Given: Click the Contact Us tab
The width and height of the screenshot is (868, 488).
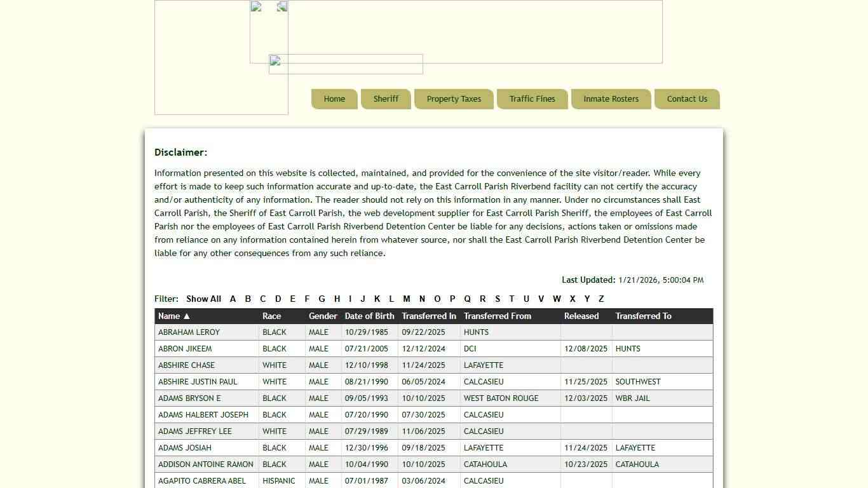Looking at the screenshot, I should [x=686, y=99].
